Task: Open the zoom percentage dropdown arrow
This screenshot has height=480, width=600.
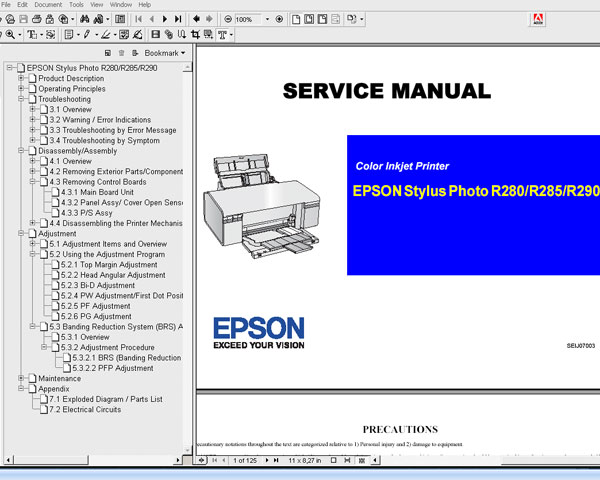Action: pos(267,19)
